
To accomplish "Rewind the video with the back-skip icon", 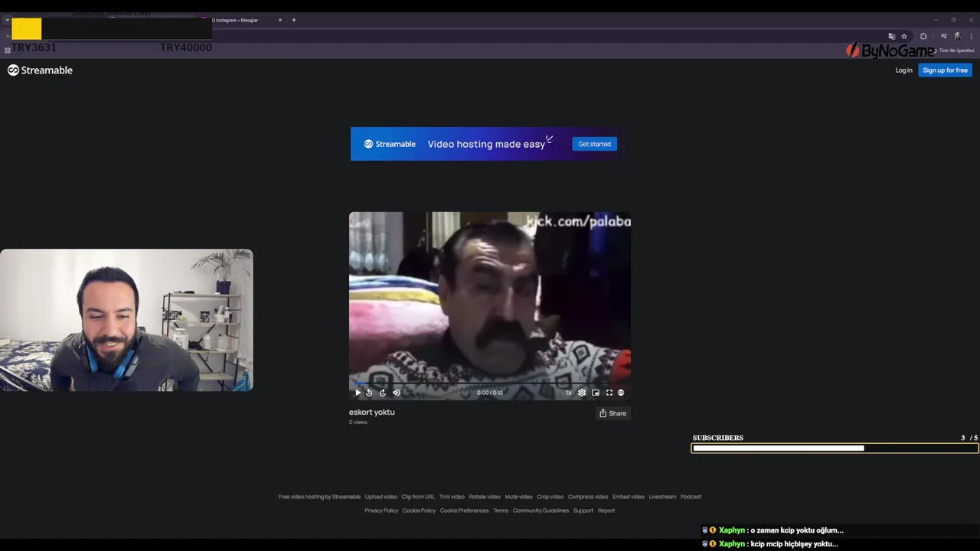I will point(369,393).
